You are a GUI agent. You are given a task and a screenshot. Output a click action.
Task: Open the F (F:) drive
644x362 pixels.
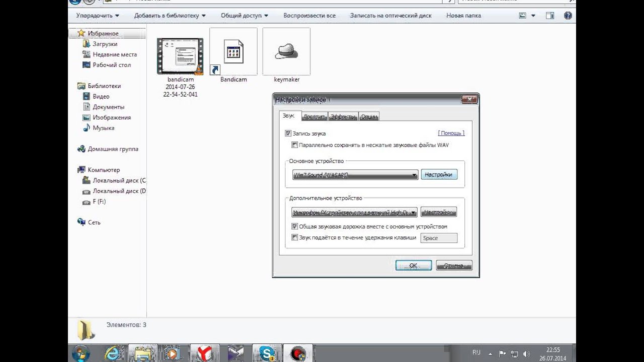click(x=99, y=202)
